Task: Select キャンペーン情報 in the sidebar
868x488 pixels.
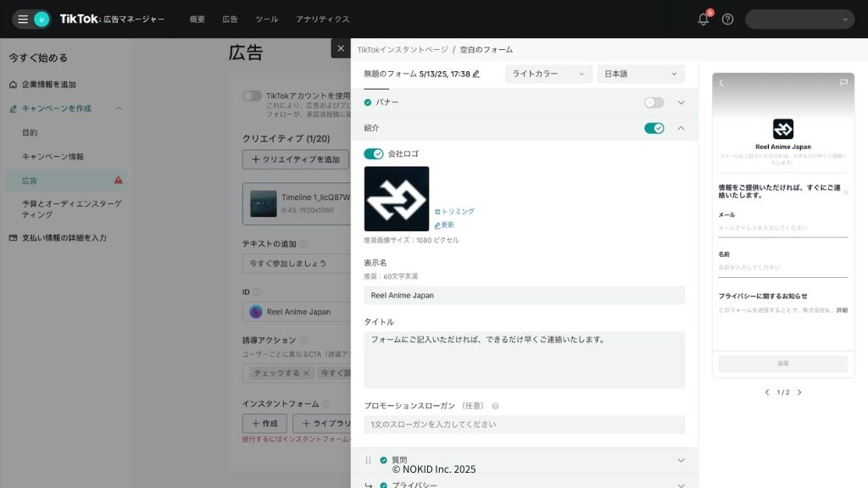Action: [53, 157]
